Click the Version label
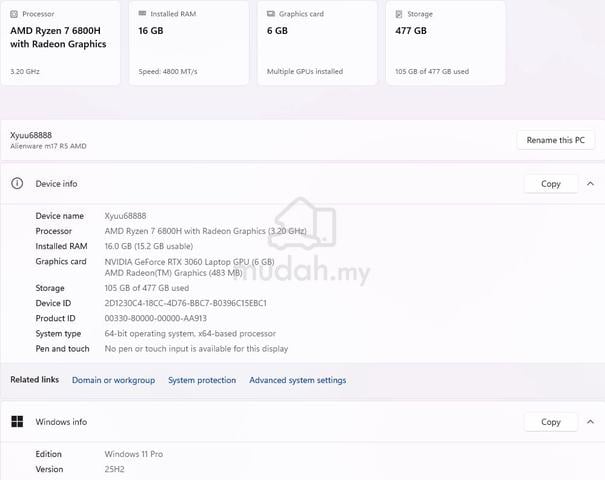This screenshot has height=480, width=605. [49, 469]
